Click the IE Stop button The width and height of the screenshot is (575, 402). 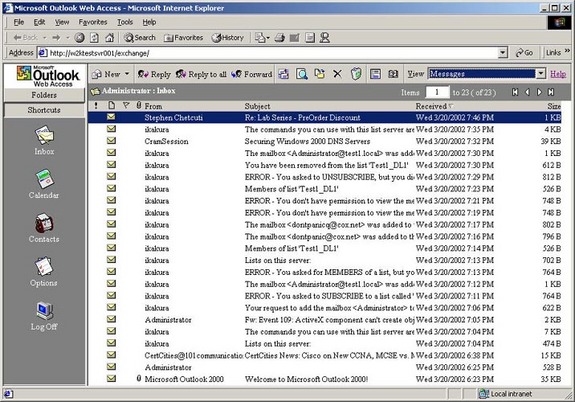pos(79,37)
